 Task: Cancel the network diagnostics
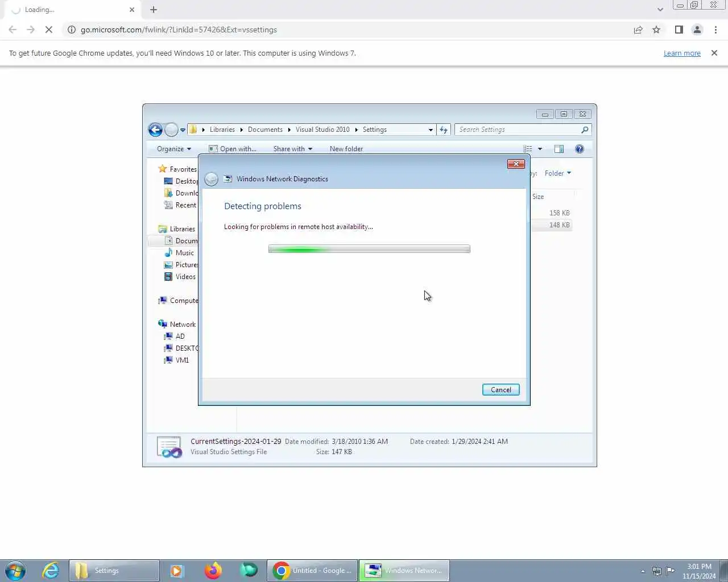click(501, 390)
